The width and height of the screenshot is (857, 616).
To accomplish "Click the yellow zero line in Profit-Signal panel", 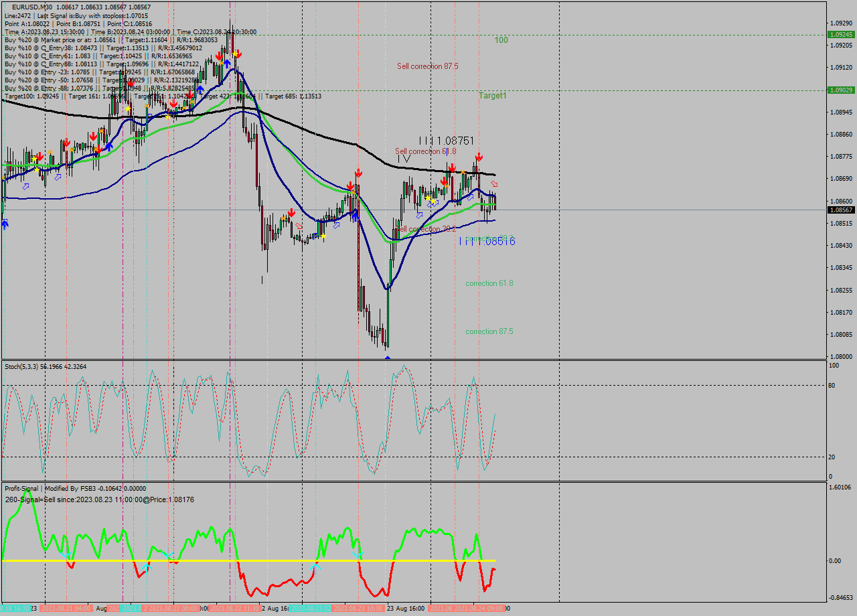I will [x=268, y=560].
